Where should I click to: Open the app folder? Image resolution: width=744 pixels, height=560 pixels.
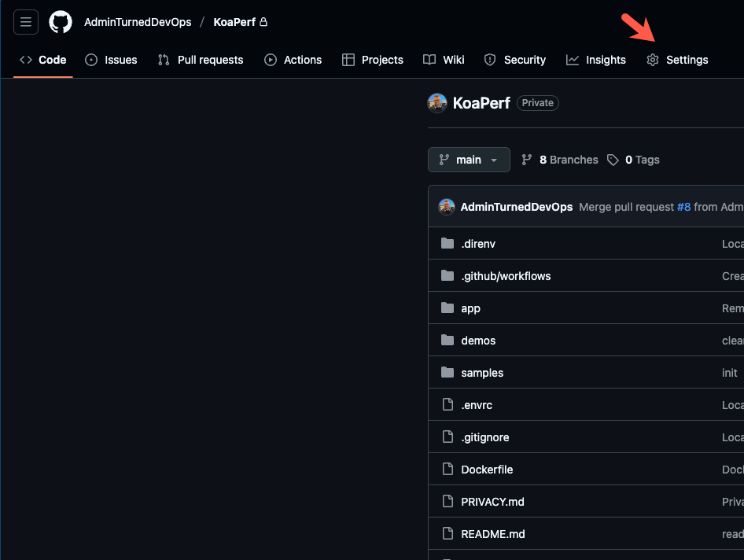[470, 308]
